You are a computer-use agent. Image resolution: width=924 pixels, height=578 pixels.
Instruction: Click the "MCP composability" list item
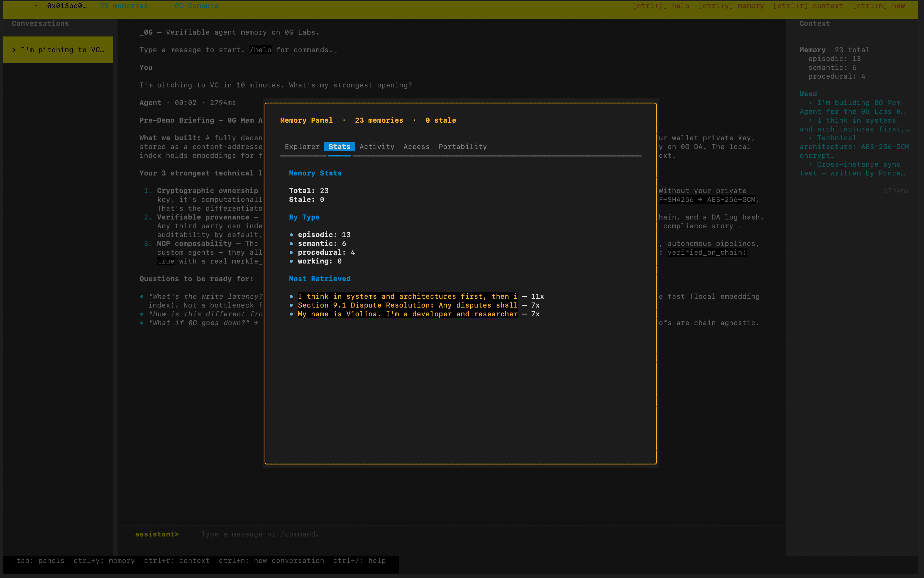tap(194, 243)
